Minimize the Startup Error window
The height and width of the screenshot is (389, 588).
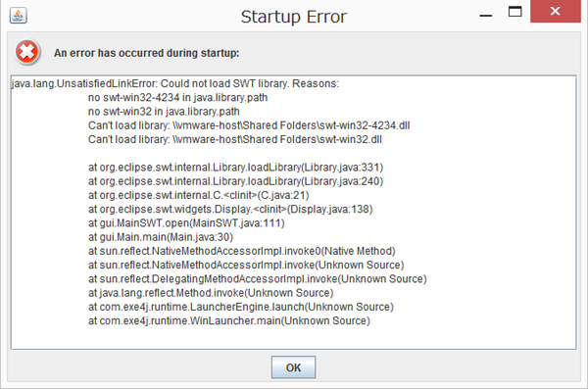point(486,16)
